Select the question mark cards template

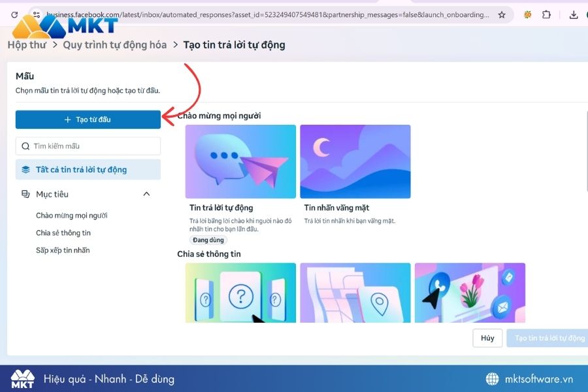(x=240, y=292)
